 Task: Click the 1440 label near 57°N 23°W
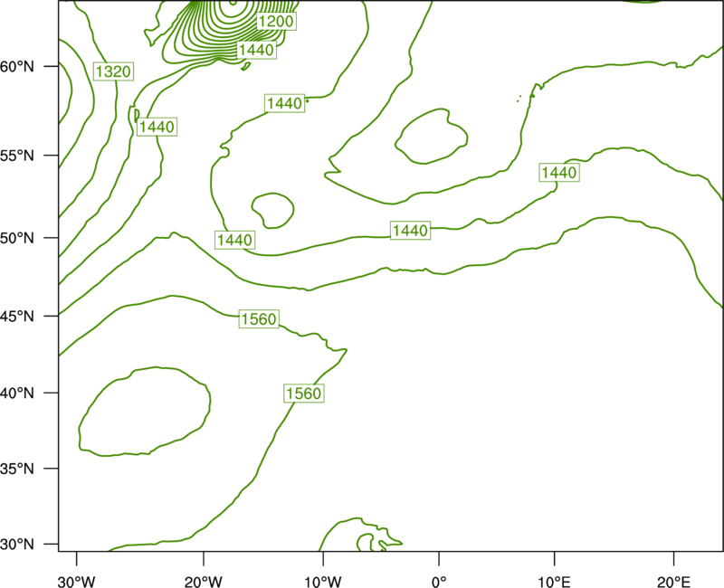coord(157,127)
